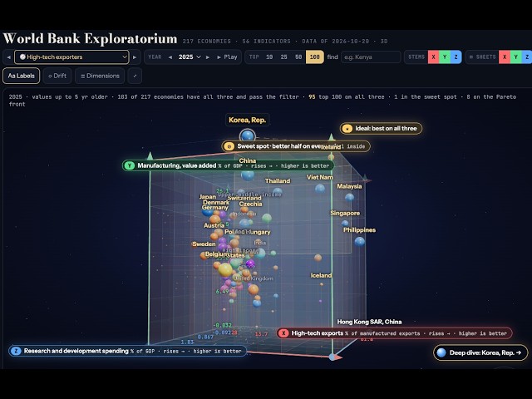
Task: Go to next preset with right arrow
Action: tap(135, 57)
